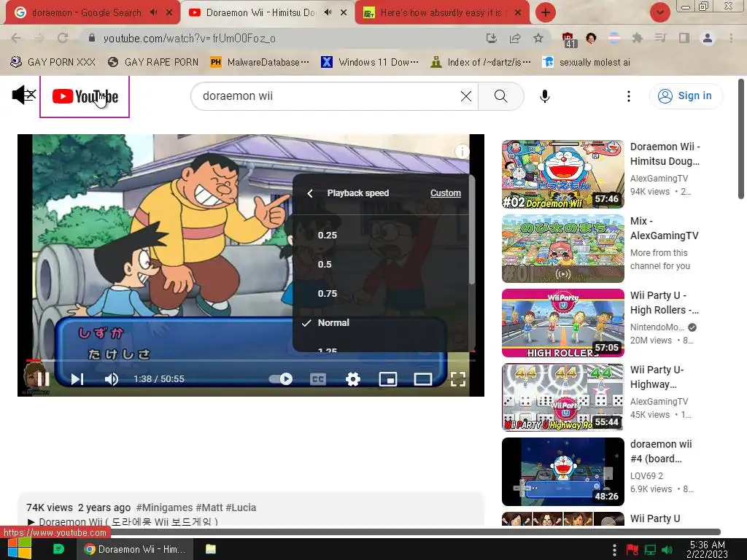Screen dimensions: 747x560
Task: Go back in browser history
Action: (x=16, y=38)
